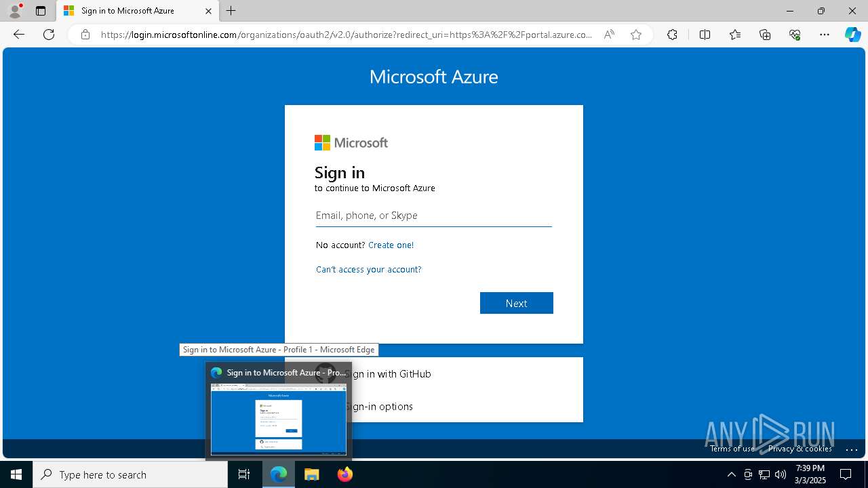Viewport: 868px width, 488px height.
Task: Refresh the page
Action: 49,35
